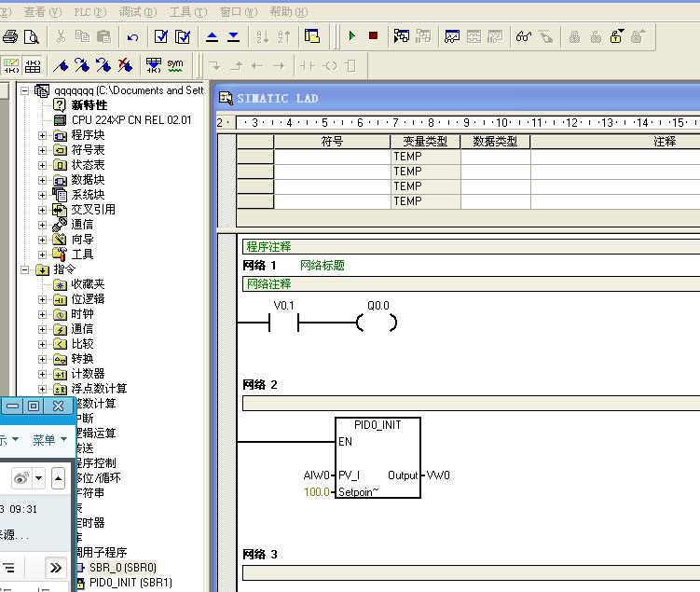
Task: Click the Download blue down-arrow icon
Action: click(233, 36)
